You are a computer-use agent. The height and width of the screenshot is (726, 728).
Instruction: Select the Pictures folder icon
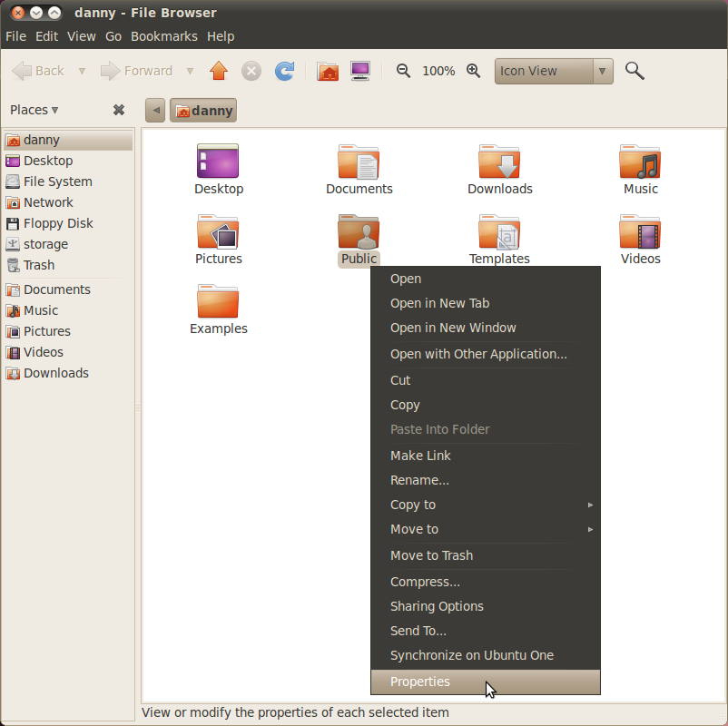click(218, 231)
